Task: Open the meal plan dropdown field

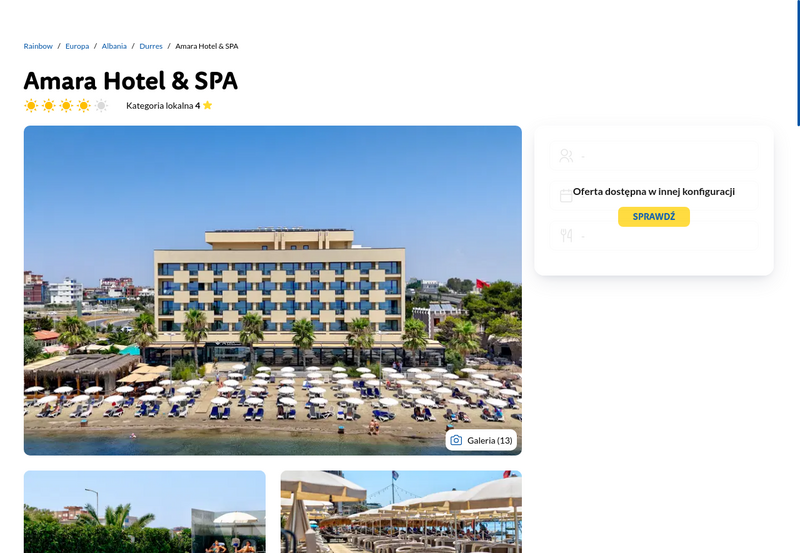Action: (x=654, y=236)
